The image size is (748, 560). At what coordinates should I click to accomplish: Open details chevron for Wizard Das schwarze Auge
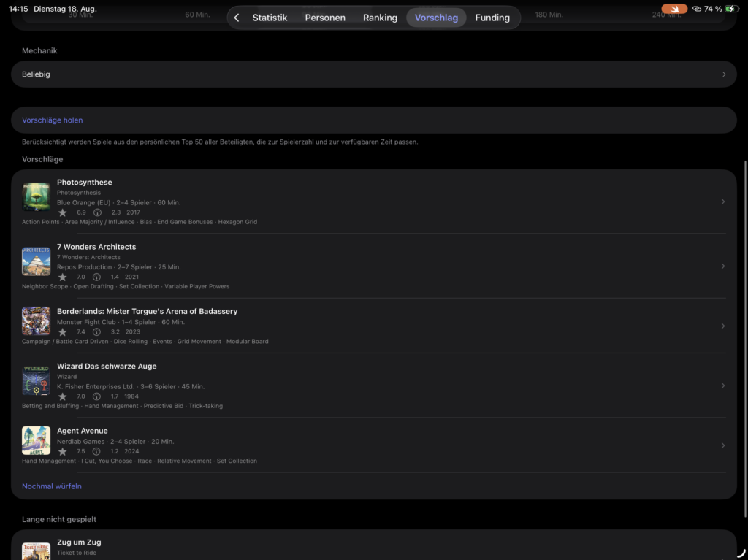pos(723,386)
